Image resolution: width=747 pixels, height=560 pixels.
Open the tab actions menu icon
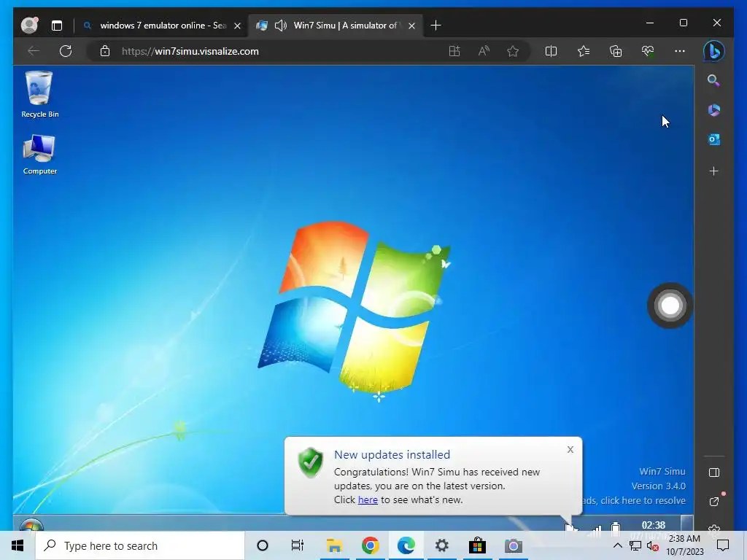pos(57,26)
